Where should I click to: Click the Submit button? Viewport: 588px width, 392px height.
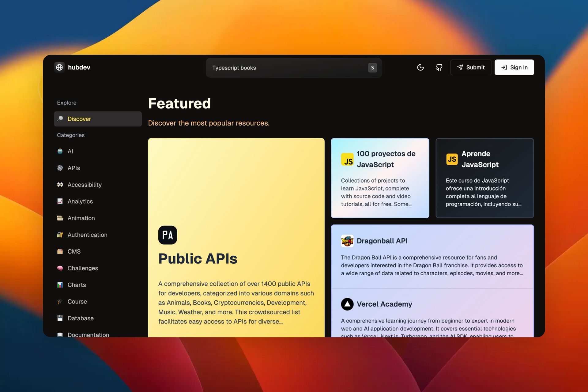tap(471, 67)
